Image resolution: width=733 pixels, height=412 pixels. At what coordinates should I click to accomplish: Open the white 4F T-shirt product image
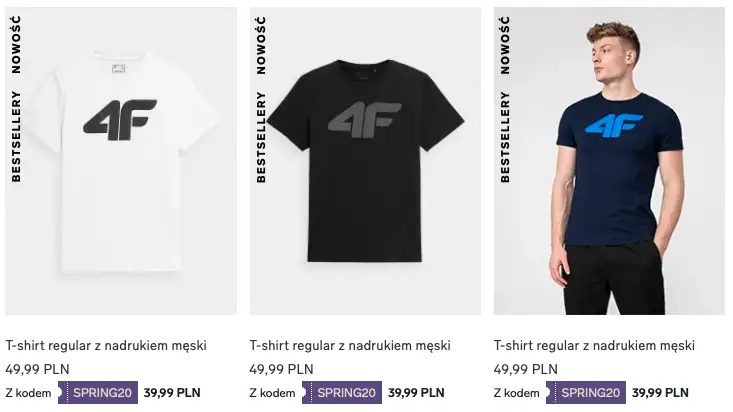pyautogui.click(x=121, y=161)
